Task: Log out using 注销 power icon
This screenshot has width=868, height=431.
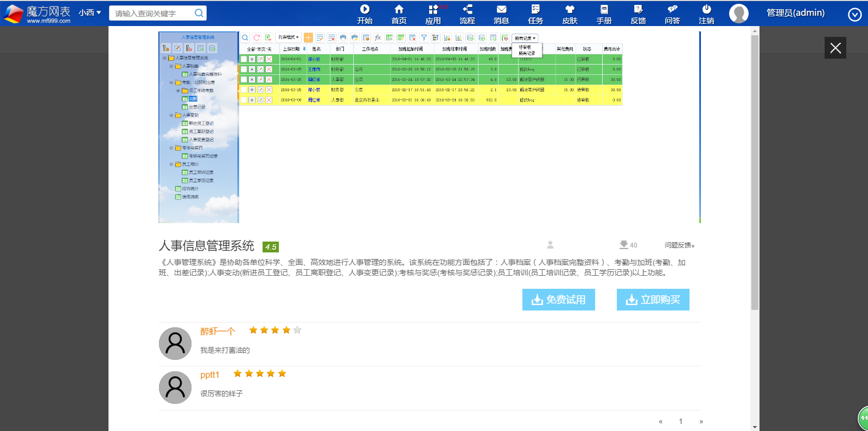Action: click(x=706, y=14)
